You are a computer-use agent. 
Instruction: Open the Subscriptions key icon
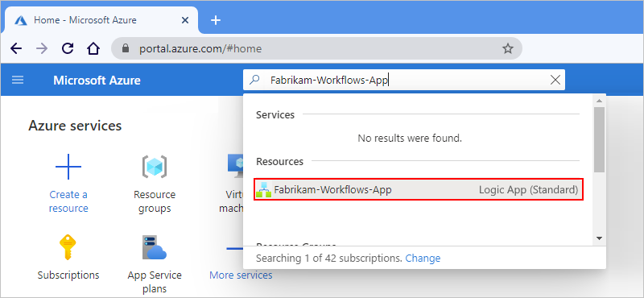[68, 247]
